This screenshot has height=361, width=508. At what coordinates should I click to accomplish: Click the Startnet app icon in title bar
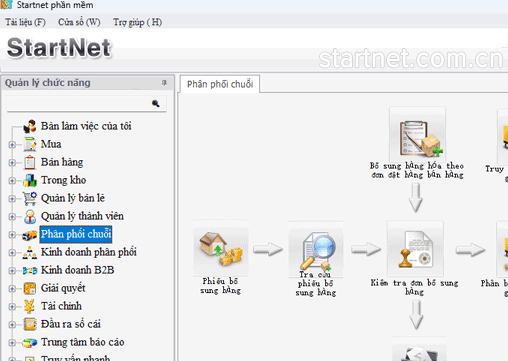pyautogui.click(x=6, y=5)
